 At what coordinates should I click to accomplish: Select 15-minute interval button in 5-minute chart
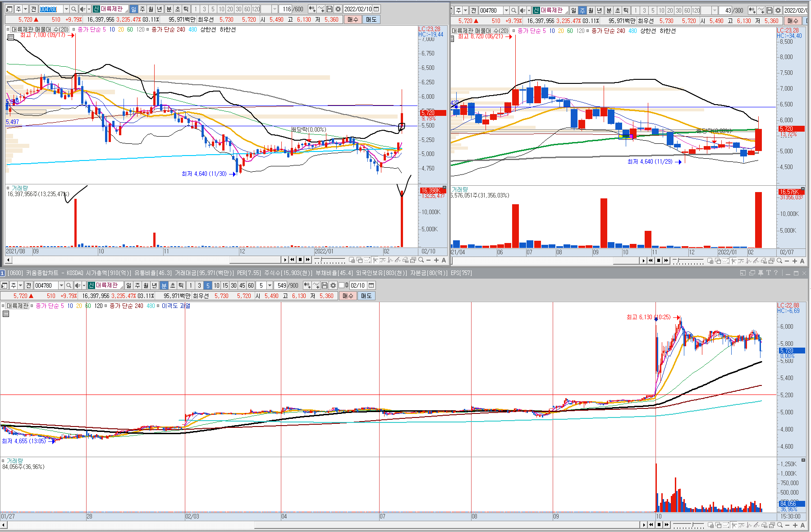tap(225, 285)
